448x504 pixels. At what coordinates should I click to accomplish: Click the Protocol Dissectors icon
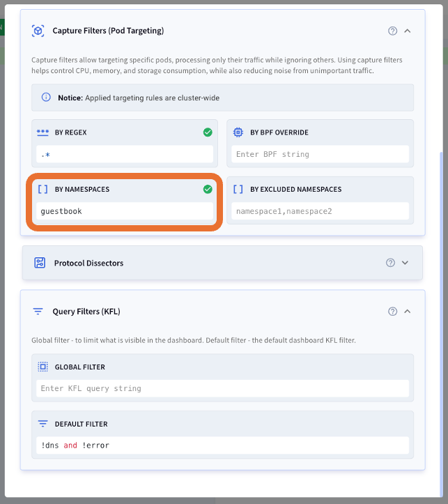(40, 263)
